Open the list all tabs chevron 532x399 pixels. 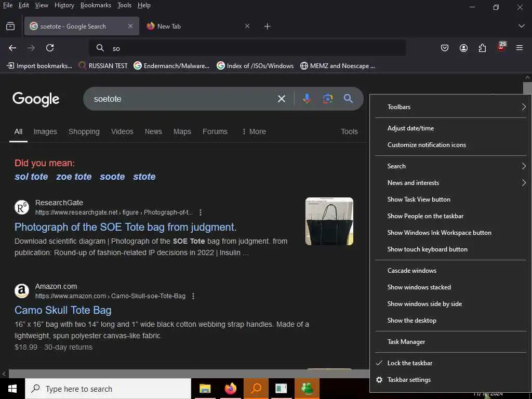[522, 26]
